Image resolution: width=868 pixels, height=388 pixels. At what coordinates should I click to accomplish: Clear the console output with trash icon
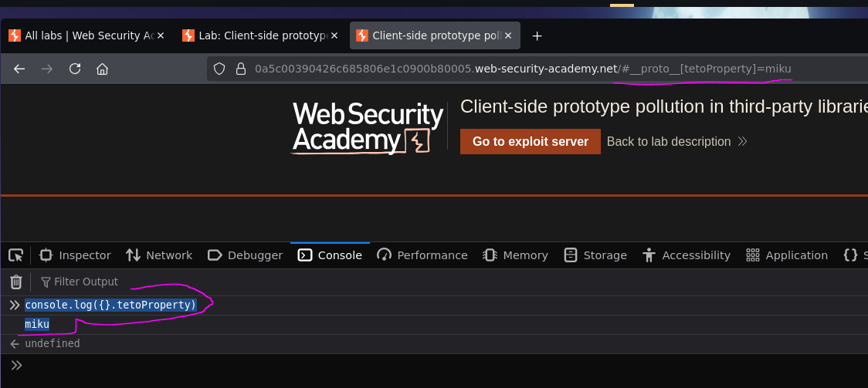point(16,282)
